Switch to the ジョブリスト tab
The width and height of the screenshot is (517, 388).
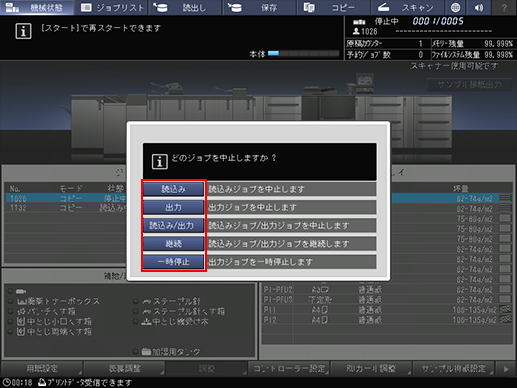111,7
